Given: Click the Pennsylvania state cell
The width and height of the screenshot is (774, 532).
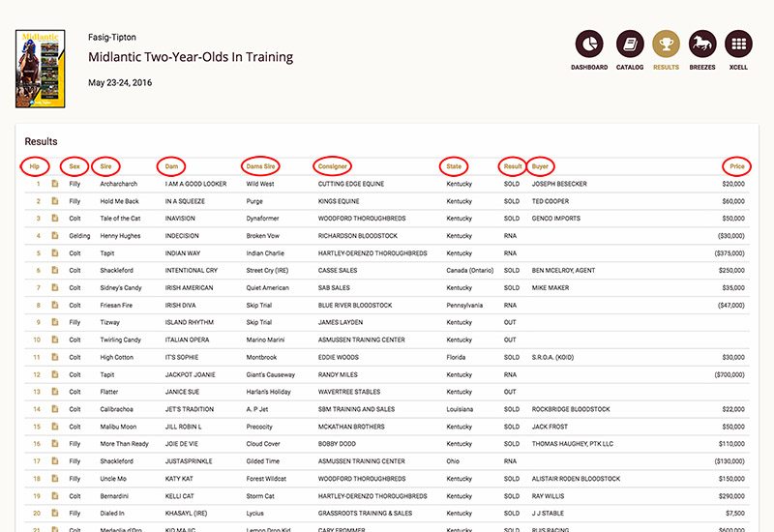Looking at the screenshot, I should tap(464, 305).
